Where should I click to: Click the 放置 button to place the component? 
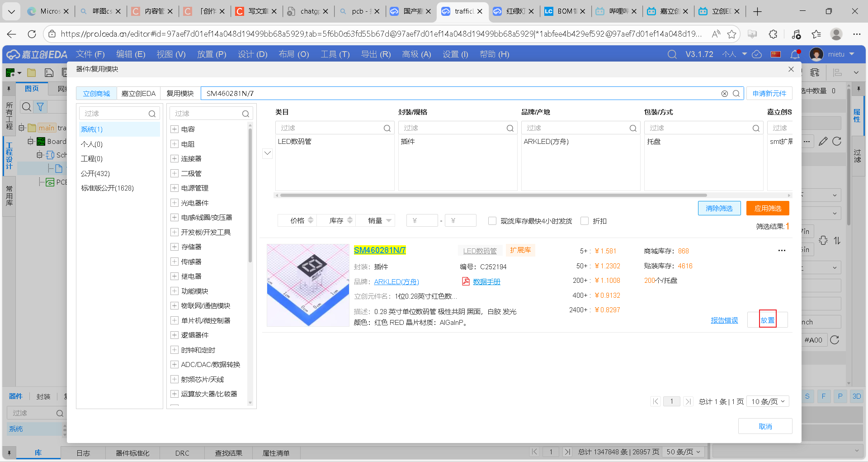coord(767,319)
